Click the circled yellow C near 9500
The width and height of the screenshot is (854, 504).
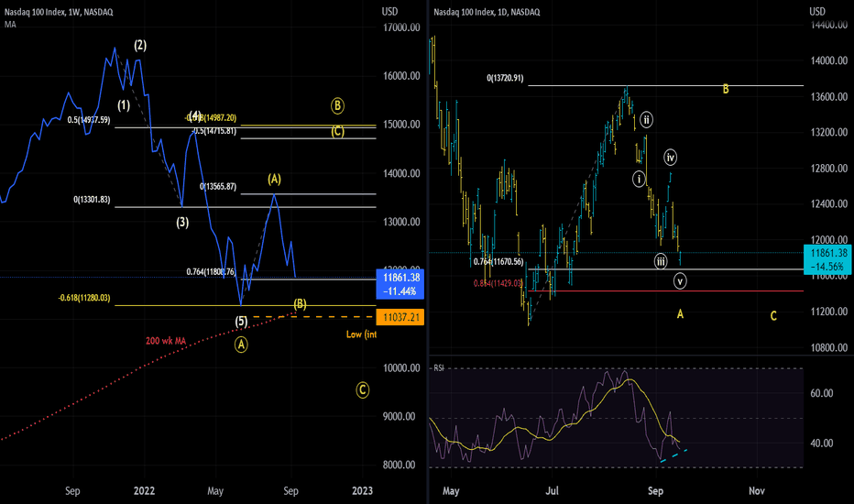tap(363, 390)
